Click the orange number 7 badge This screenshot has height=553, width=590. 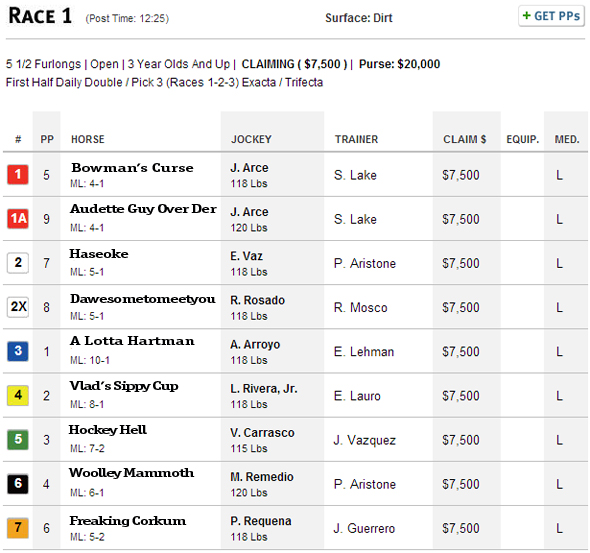pos(18,528)
